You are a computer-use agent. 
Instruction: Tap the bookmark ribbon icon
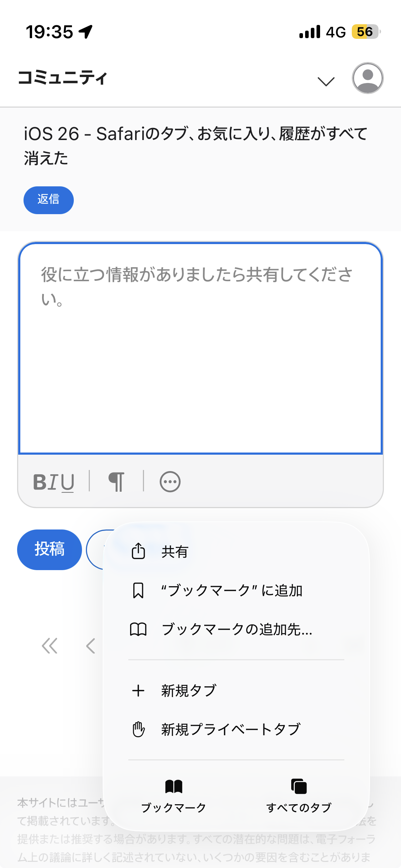138,590
